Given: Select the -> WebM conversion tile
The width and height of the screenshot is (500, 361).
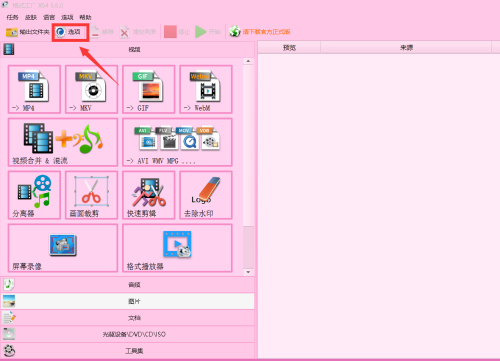Looking at the screenshot, I should (x=206, y=89).
